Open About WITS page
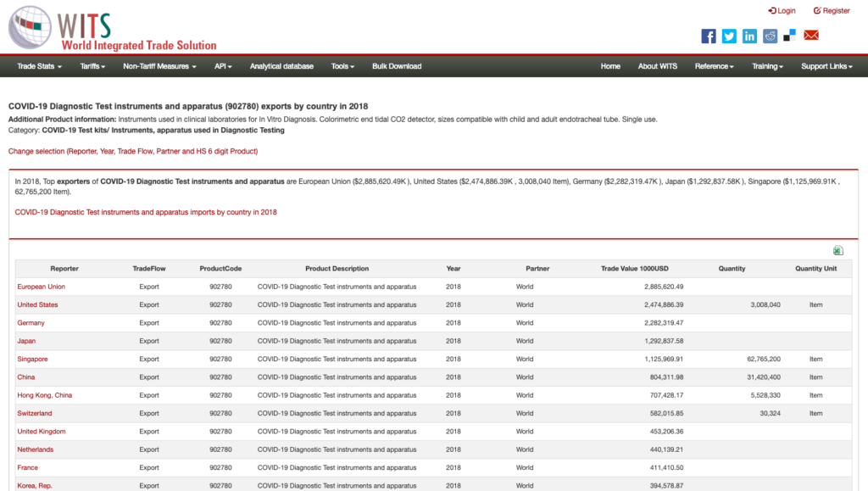868x491 pixels. tap(658, 66)
